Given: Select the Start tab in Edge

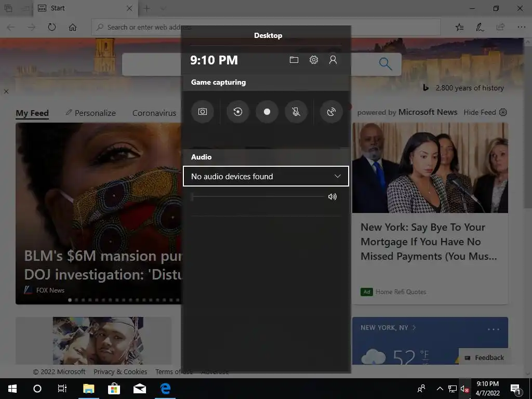Looking at the screenshot, I should [86, 8].
